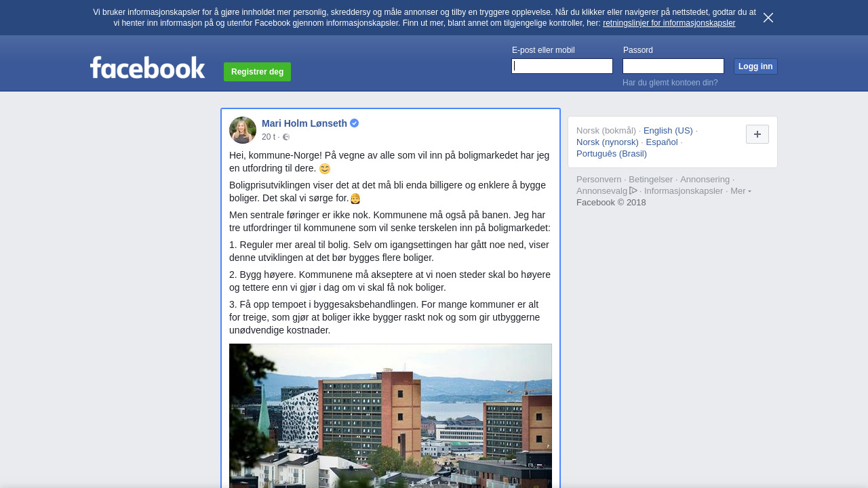
Task: Expand the Mer footer dropdown
Action: tap(741, 191)
